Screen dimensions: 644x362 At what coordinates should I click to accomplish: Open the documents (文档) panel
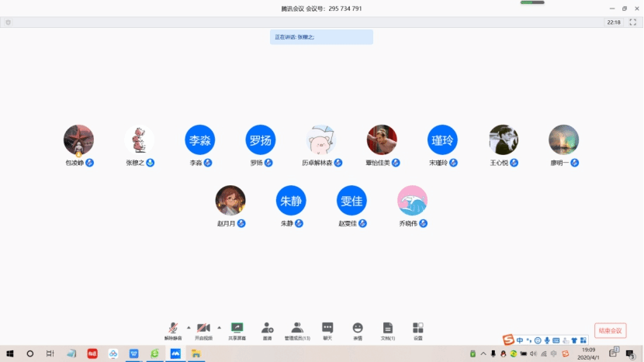tap(388, 329)
